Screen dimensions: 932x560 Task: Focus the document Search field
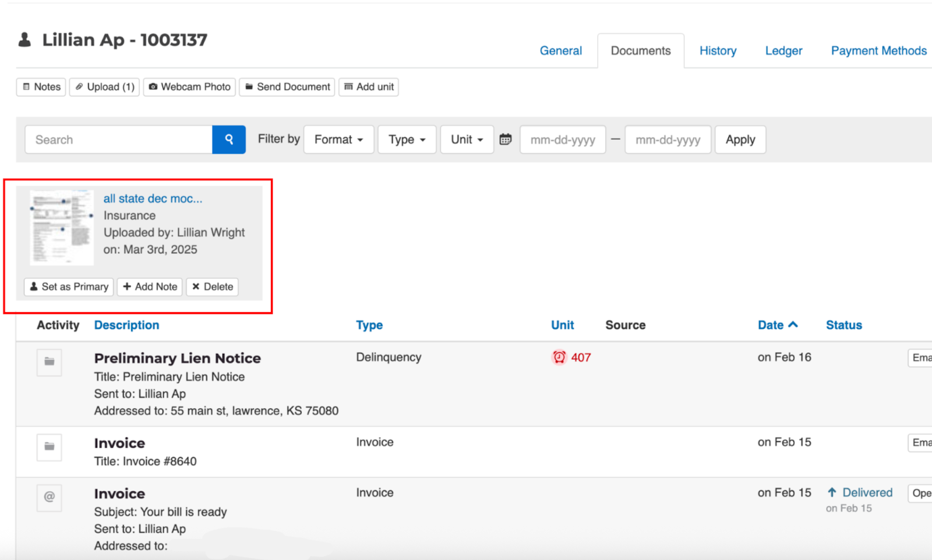(119, 140)
